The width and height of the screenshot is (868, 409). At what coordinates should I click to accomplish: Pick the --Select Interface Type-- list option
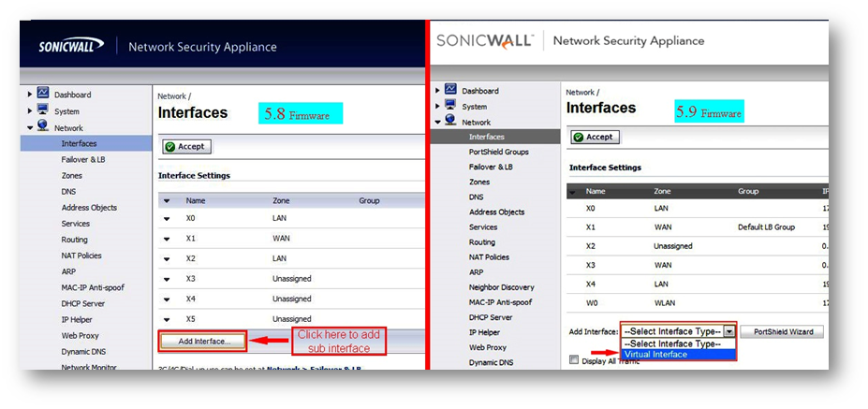click(x=679, y=343)
